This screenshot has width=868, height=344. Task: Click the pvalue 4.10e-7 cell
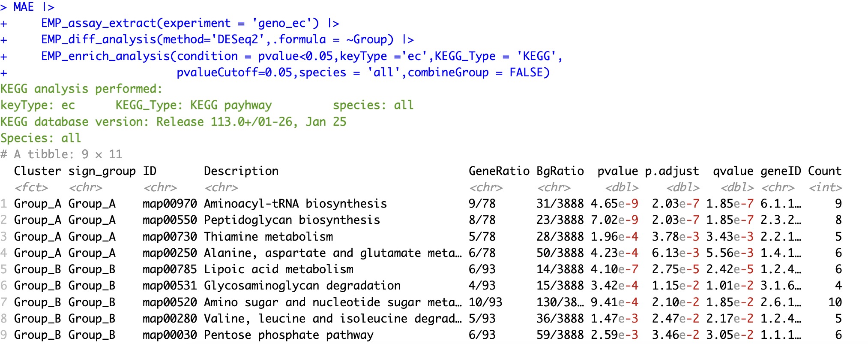click(614, 269)
